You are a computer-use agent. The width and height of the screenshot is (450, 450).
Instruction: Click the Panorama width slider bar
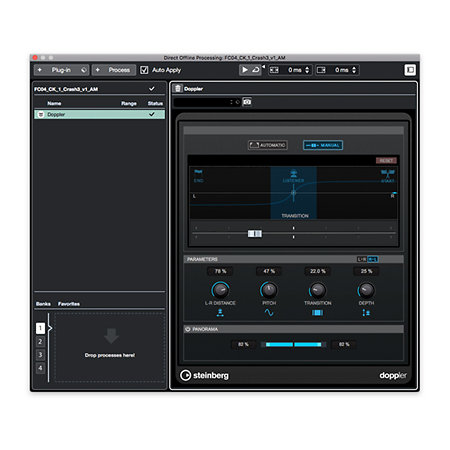pyautogui.click(x=293, y=344)
